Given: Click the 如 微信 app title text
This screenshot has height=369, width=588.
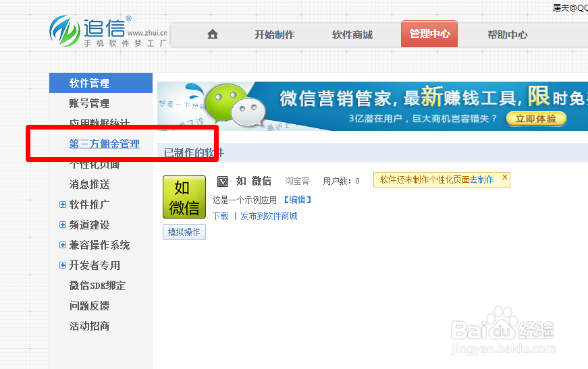Looking at the screenshot, I should 254,181.
